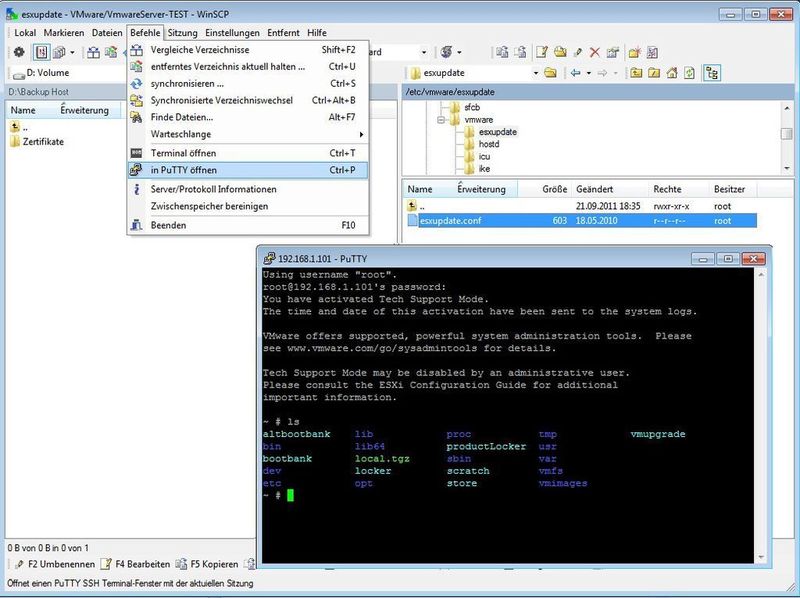Toggle Synchronisierte Verzeichniswechsel option
The height and width of the screenshot is (598, 800).
click(221, 101)
